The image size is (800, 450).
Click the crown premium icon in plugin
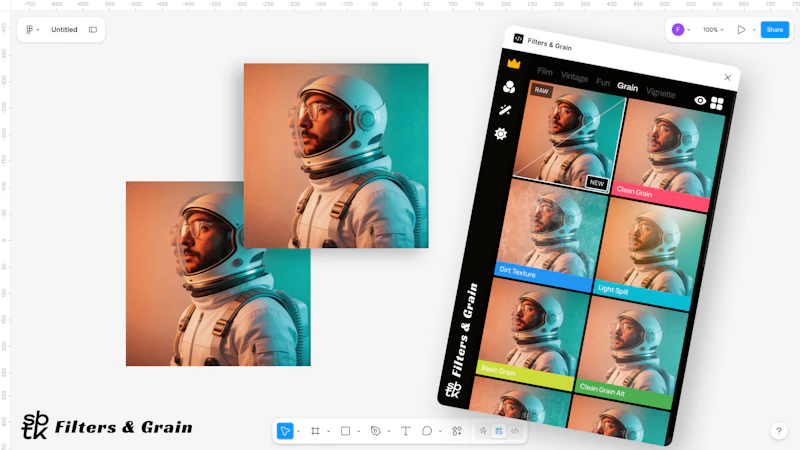[x=514, y=63]
